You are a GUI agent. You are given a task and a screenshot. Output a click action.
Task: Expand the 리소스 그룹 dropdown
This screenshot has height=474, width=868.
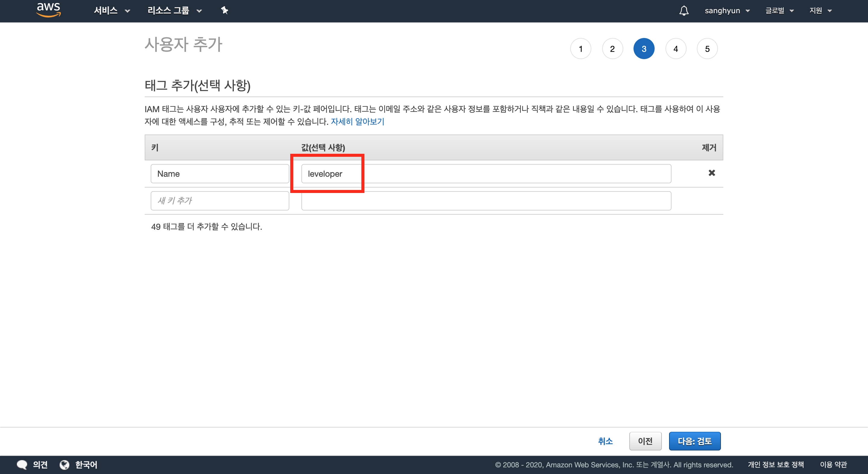pyautogui.click(x=174, y=11)
